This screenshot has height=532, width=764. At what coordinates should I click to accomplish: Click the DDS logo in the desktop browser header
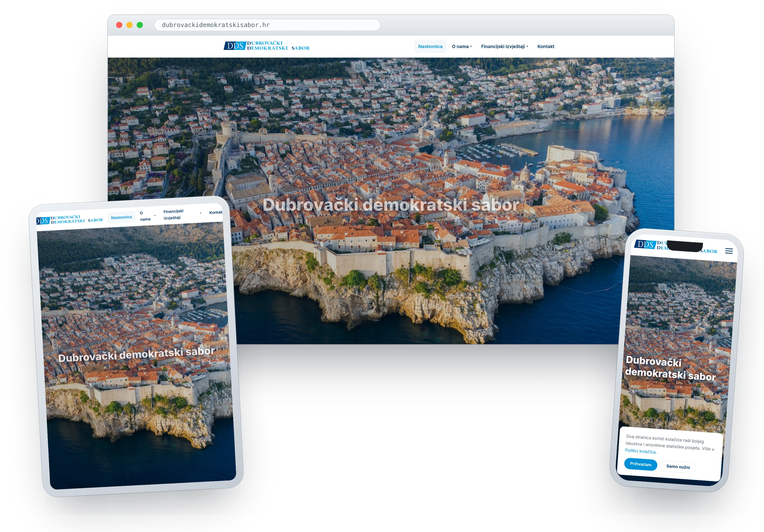coord(266,46)
